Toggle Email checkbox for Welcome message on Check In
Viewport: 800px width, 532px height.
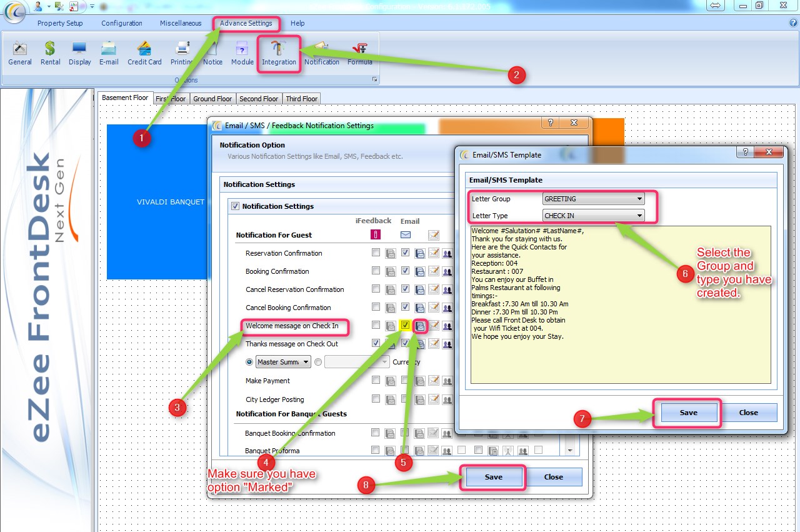click(x=405, y=325)
